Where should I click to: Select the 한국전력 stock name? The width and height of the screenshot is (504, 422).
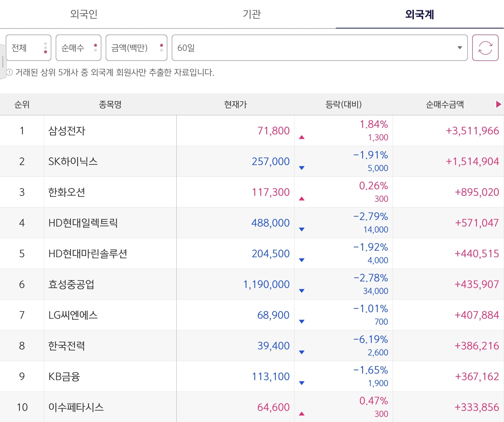coord(67,346)
